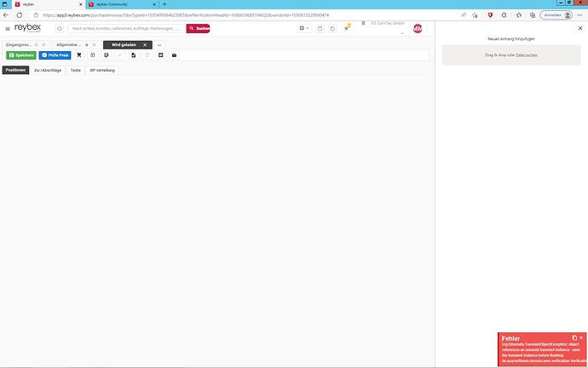The width and height of the screenshot is (588, 368).
Task: Open favorites star with yellow badge
Action: pyautogui.click(x=347, y=27)
